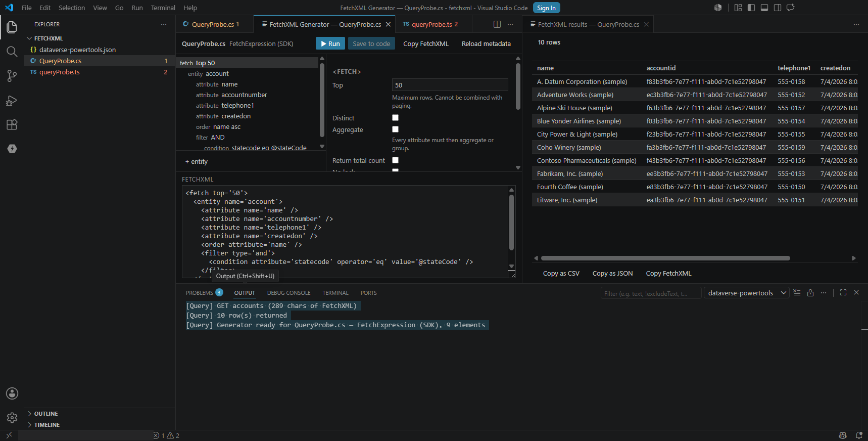Run the FetchXML query

tap(330, 43)
